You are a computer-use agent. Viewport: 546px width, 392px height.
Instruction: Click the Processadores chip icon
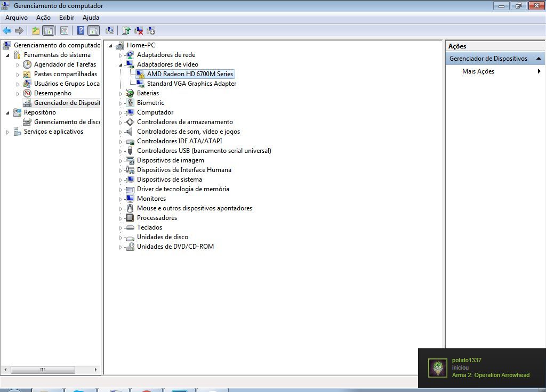(130, 218)
